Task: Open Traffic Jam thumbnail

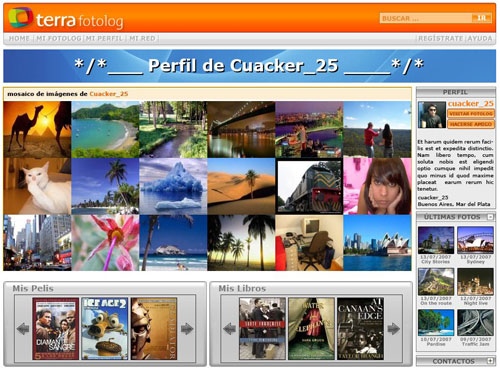Action: click(475, 323)
